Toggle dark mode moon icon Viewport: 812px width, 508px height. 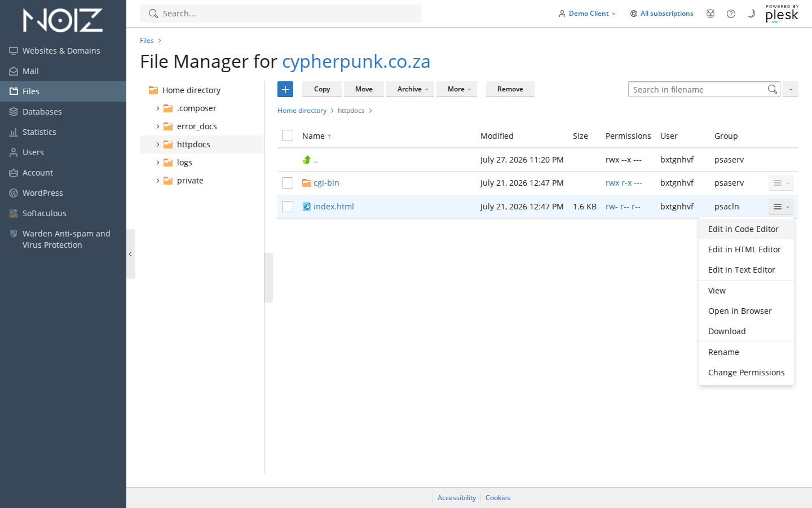coord(751,14)
